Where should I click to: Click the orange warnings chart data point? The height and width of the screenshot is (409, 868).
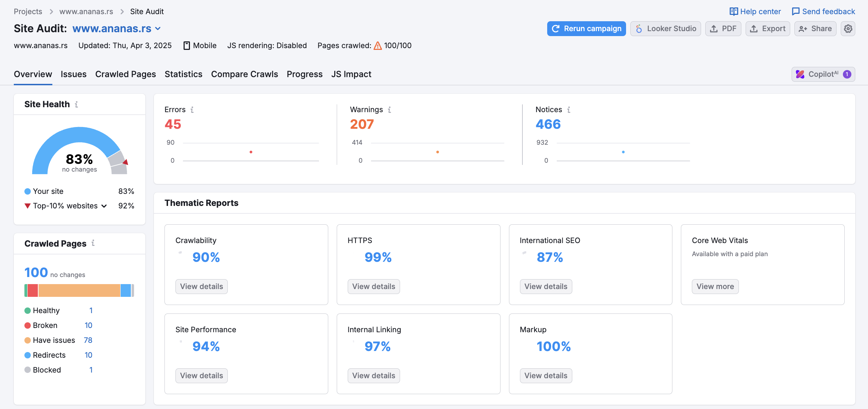tap(438, 152)
